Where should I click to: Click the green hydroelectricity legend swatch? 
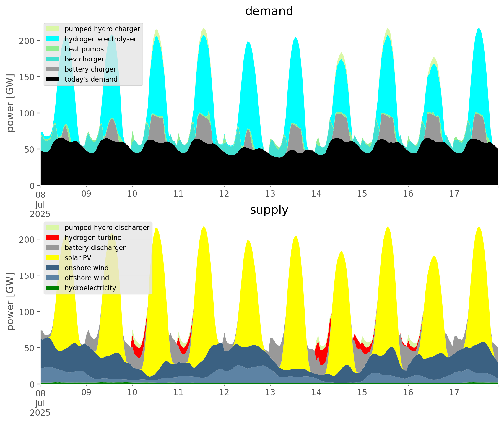[53, 288]
